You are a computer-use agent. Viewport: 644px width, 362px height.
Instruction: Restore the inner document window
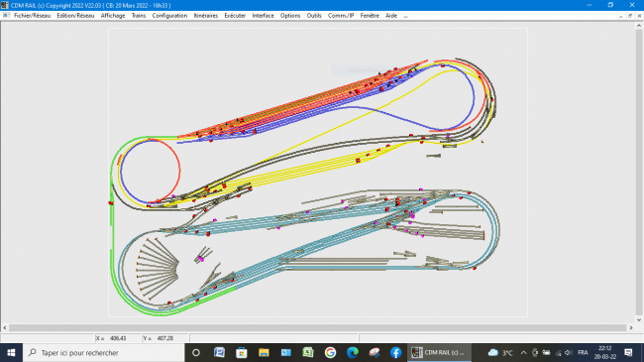(630, 16)
